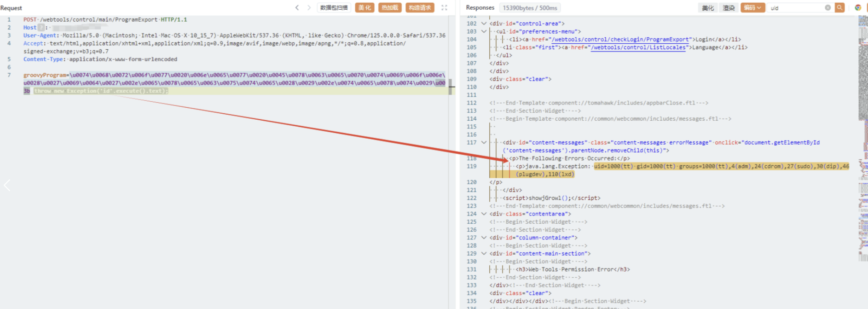
Task: Click the Request editor vertical scrollbar
Action: click(451, 87)
